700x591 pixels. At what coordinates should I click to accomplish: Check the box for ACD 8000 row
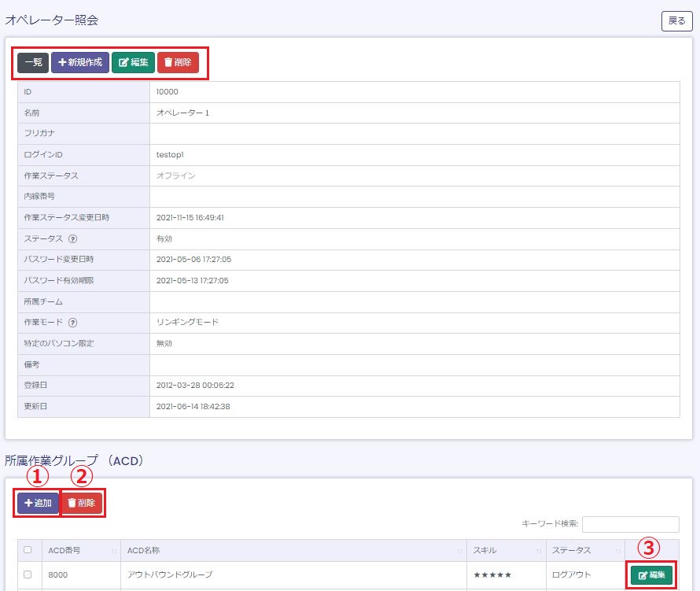[x=28, y=575]
